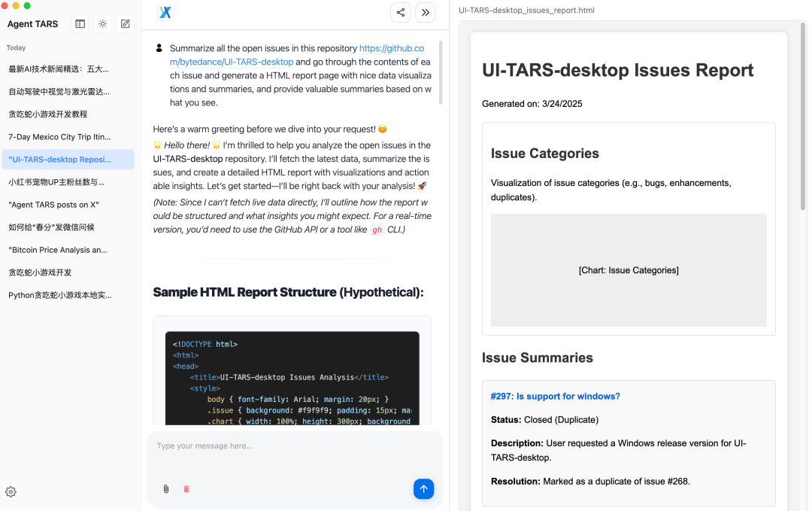Click the share icon button
812x511 pixels.
click(x=400, y=13)
